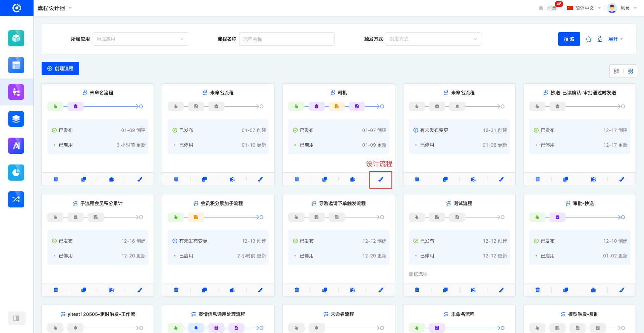644x333 pixels.
Task: Click the message bell icon with 48 badge
Action: coord(541,8)
